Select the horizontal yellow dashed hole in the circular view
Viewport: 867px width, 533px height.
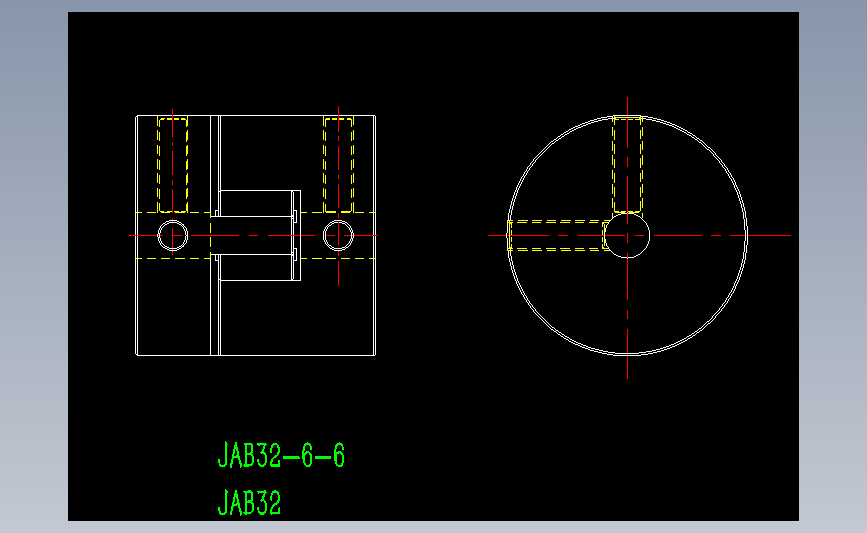558,236
